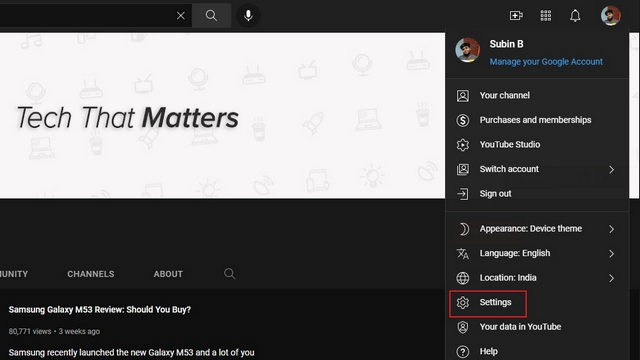Select Purchases and memberships

537,120
